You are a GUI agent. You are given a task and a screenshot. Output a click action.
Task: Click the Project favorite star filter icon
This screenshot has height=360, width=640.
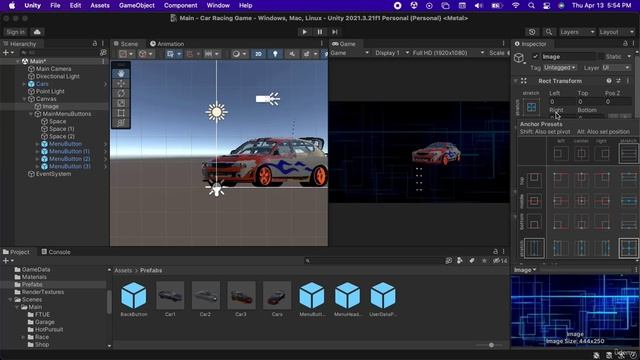(x=484, y=260)
